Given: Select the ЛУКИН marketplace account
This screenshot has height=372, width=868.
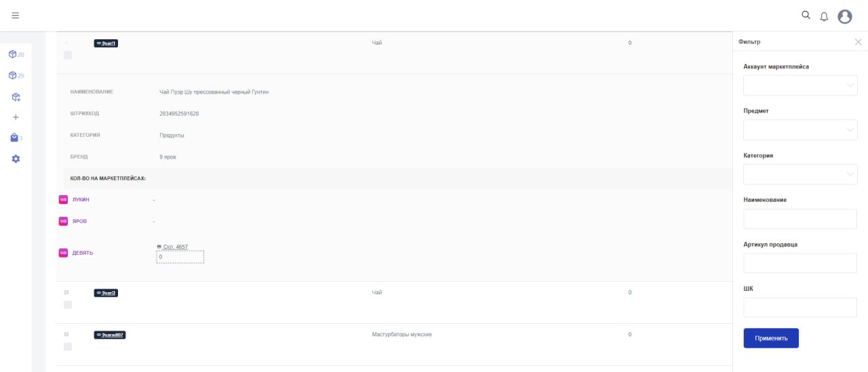Looking at the screenshot, I should click(81, 199).
